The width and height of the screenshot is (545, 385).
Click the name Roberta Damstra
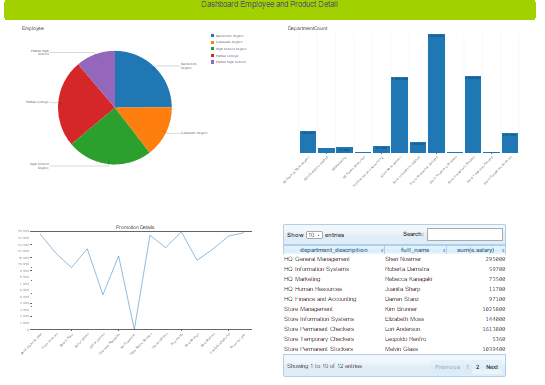407,269
